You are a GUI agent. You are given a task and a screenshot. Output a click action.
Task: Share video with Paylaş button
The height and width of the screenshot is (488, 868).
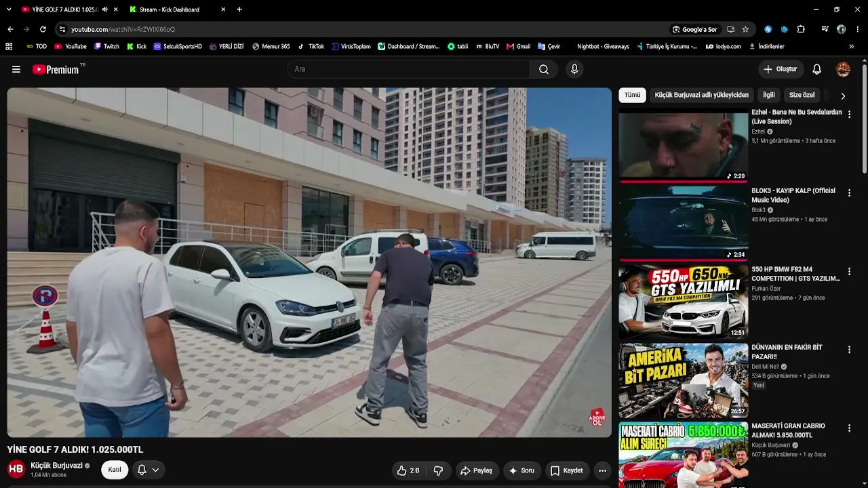click(x=476, y=470)
